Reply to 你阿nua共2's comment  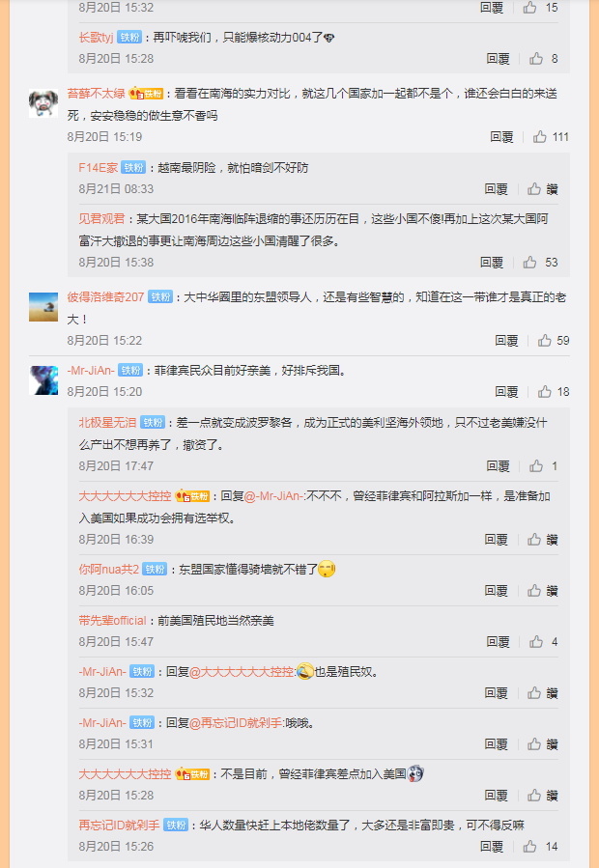pyautogui.click(x=496, y=591)
